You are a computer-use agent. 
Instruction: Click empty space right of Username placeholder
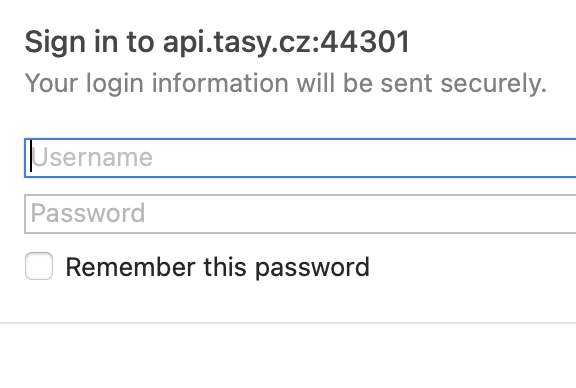364,158
